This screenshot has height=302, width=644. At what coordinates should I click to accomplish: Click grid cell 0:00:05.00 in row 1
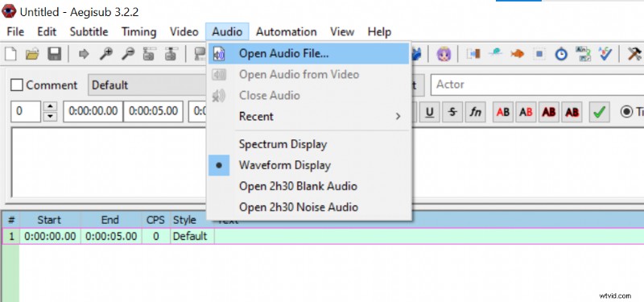(111, 236)
